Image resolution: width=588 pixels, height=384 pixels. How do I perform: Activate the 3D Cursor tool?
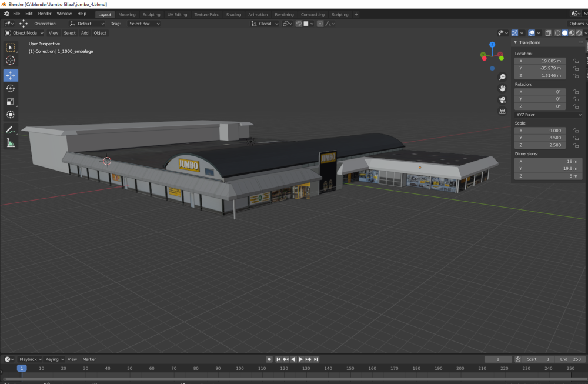click(x=11, y=61)
